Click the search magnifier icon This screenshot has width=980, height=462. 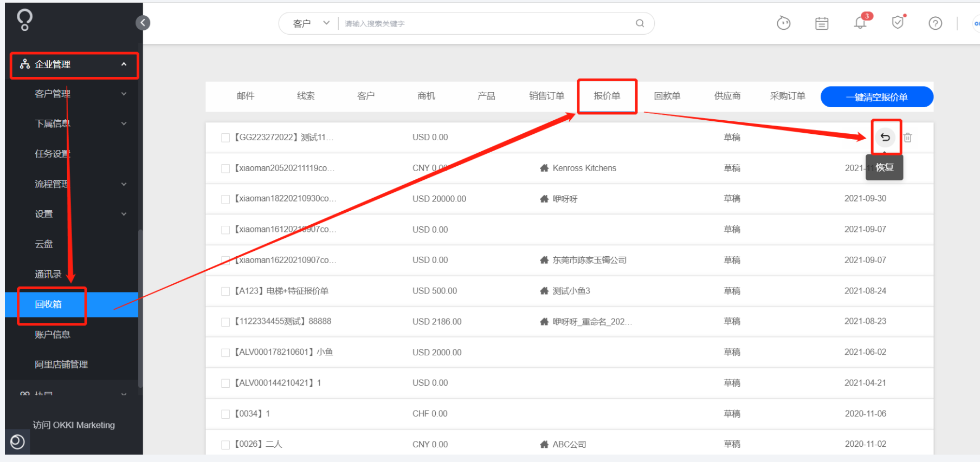[x=640, y=23]
